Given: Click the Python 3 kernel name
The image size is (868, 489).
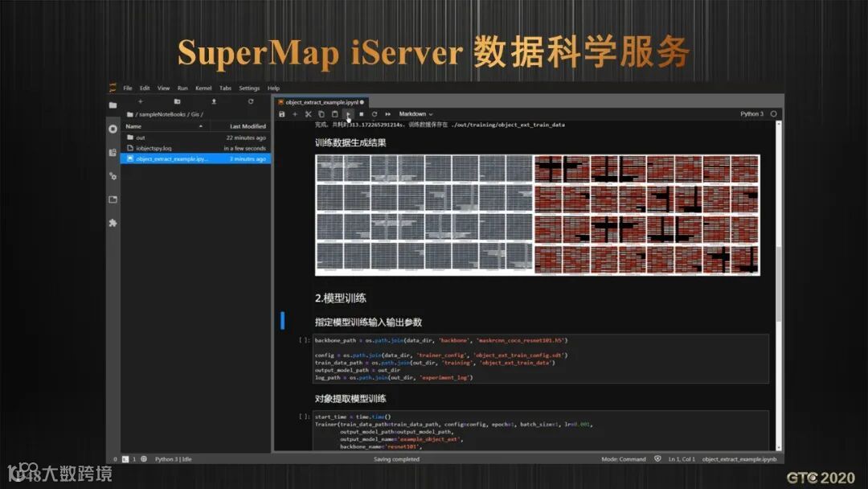Looking at the screenshot, I should pyautogui.click(x=751, y=114).
